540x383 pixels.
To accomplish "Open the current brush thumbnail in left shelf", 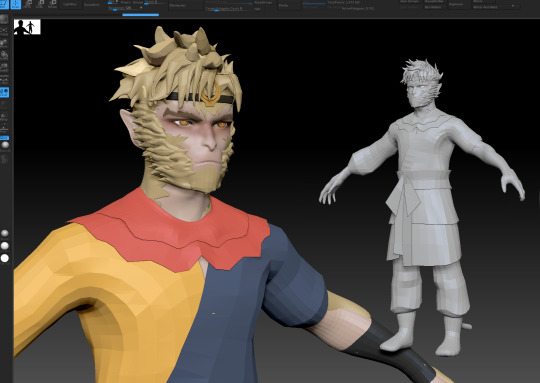I will tap(4, 19).
